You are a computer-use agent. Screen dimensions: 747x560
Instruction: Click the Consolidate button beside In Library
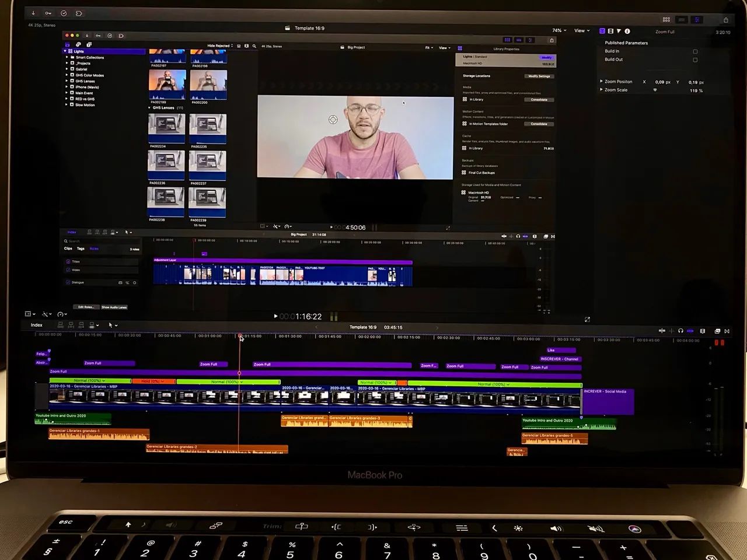click(x=539, y=100)
